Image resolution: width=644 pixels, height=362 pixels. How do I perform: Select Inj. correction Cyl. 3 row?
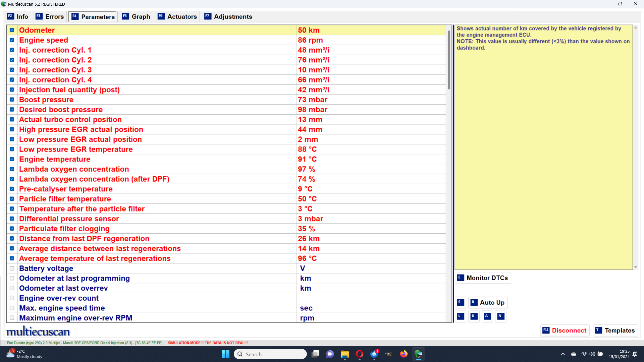click(226, 70)
